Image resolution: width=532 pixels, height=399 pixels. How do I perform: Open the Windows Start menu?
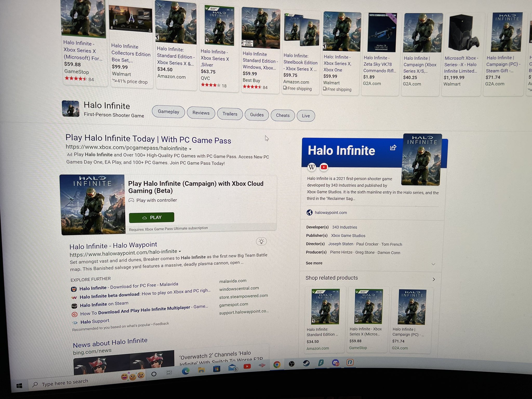pyautogui.click(x=19, y=386)
